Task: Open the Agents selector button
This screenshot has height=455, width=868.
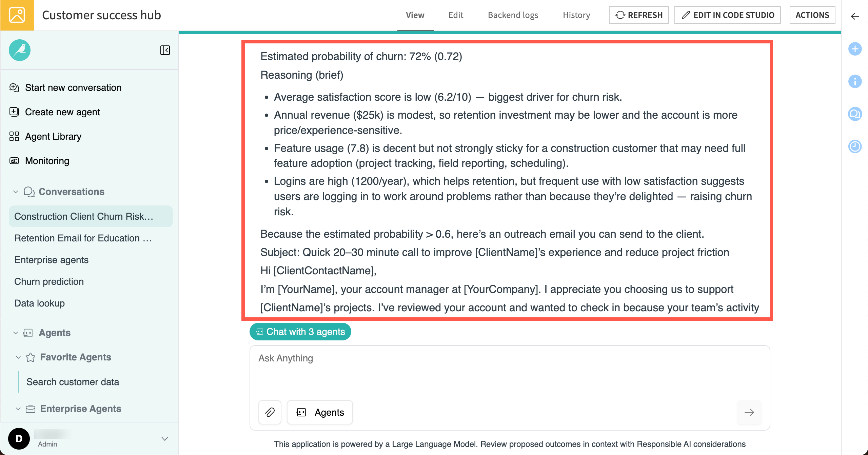Action: click(x=320, y=412)
